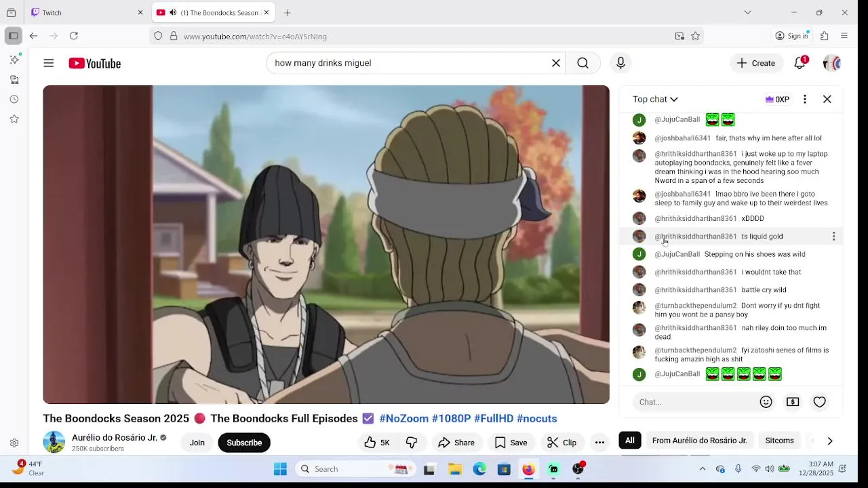
Task: Open sidebar settings gear
Action: tap(14, 443)
